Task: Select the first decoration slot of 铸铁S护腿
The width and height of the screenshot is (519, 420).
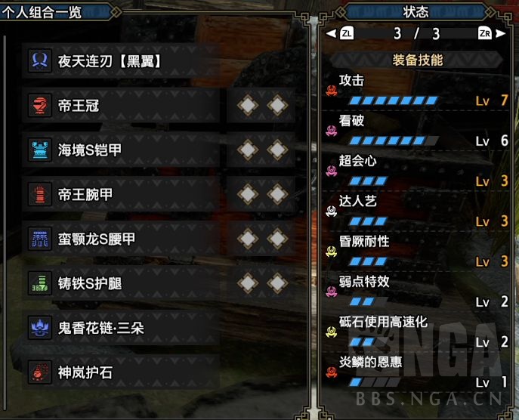Action: pos(248,283)
